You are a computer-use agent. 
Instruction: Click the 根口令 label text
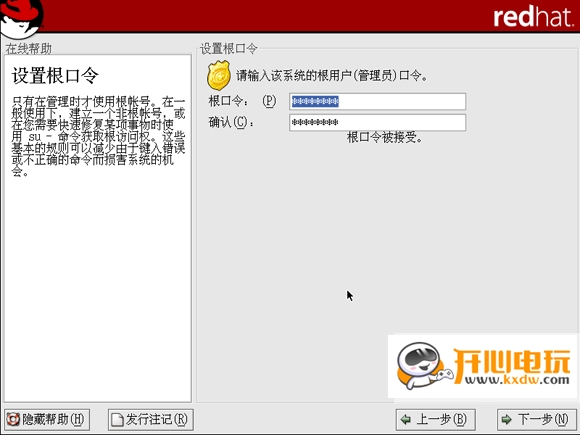242,101
